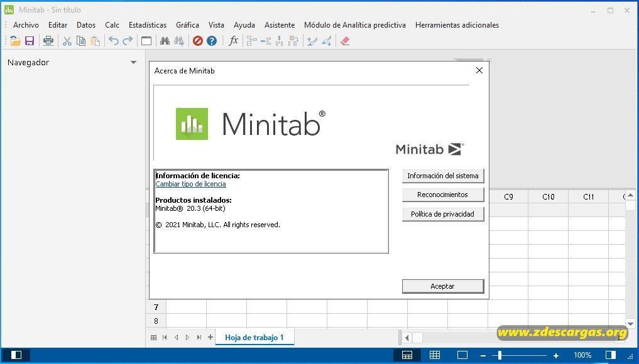Select the Hoja de trabajo 1 tab
This screenshot has width=639, height=364.
click(x=254, y=338)
